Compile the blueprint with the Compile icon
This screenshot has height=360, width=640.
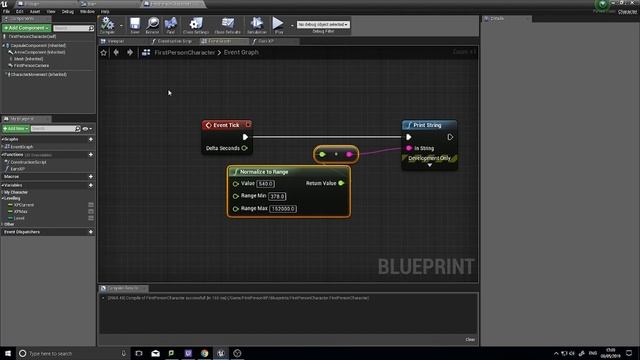(x=107, y=25)
